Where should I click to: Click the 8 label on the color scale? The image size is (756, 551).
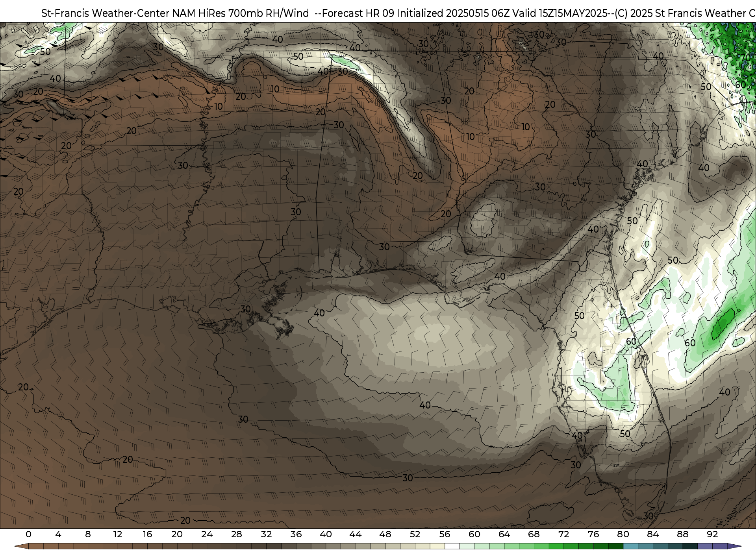tap(88, 534)
